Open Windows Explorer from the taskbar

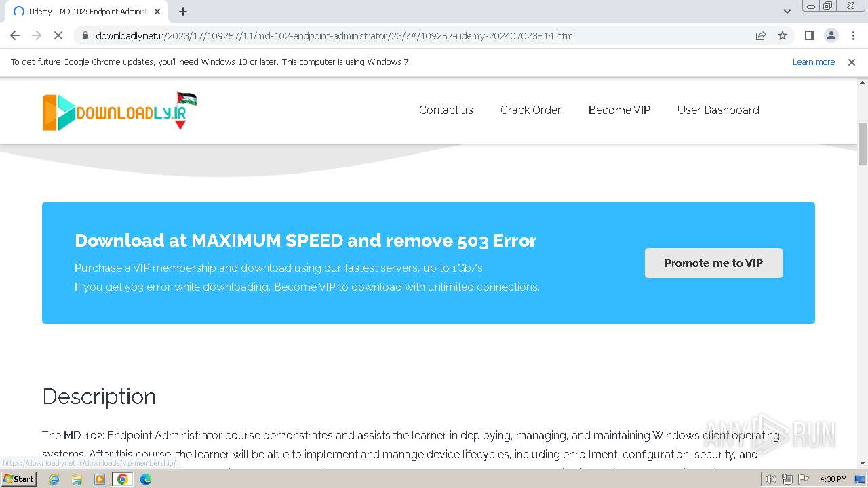[x=77, y=479]
